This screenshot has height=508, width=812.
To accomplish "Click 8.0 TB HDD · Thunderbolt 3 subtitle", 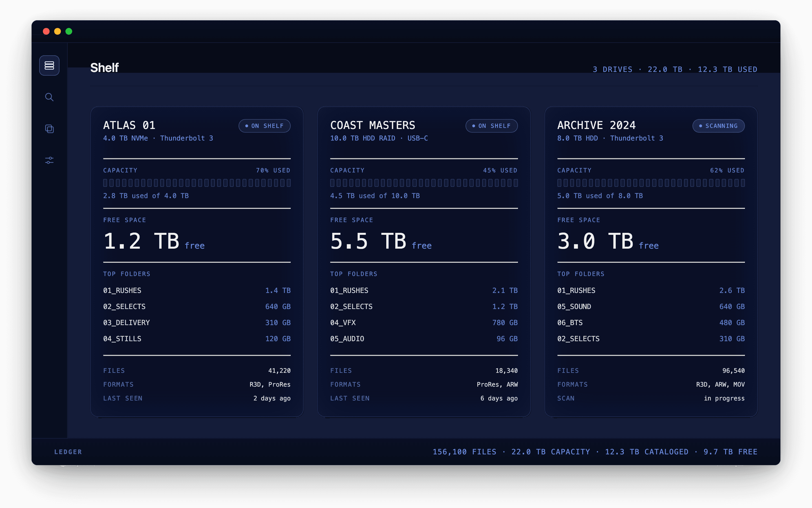I will click(x=610, y=138).
